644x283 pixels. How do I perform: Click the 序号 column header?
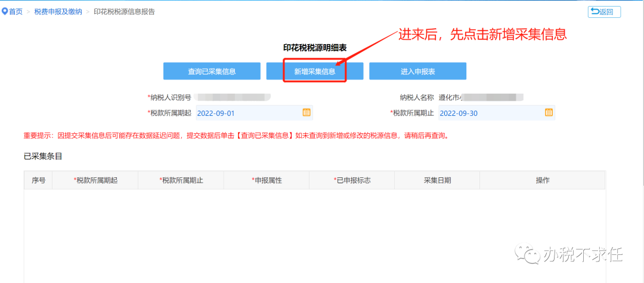point(38,180)
